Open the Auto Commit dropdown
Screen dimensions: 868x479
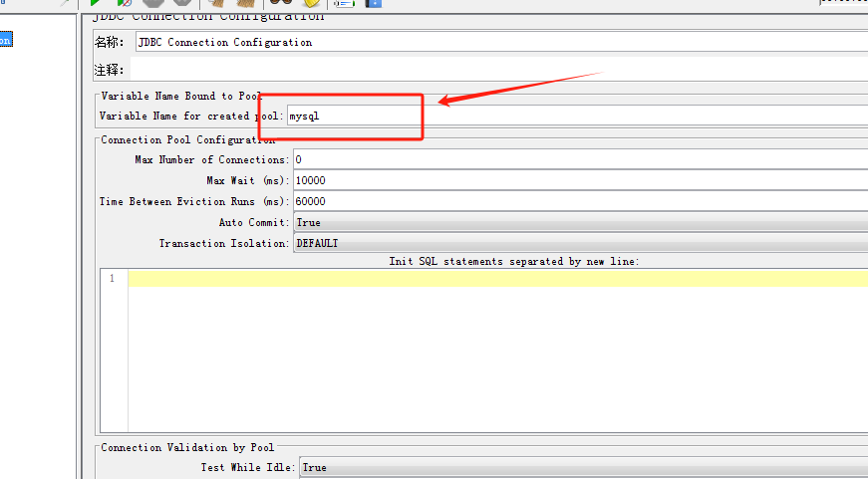(581, 222)
